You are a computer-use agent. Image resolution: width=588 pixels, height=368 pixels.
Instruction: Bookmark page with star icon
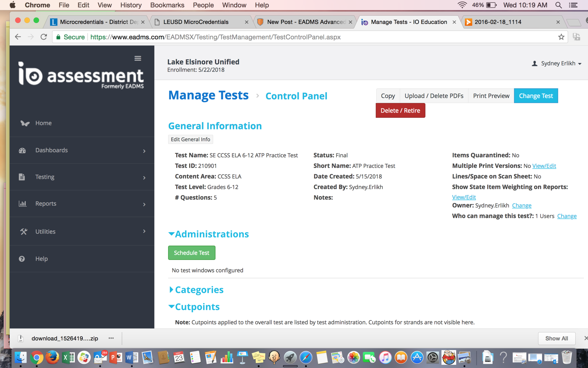(561, 37)
